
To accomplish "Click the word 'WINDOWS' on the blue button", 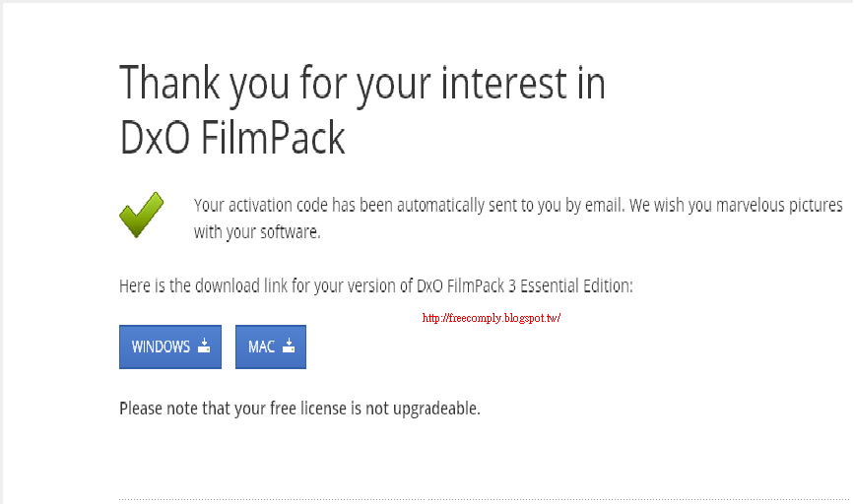I will [x=161, y=346].
